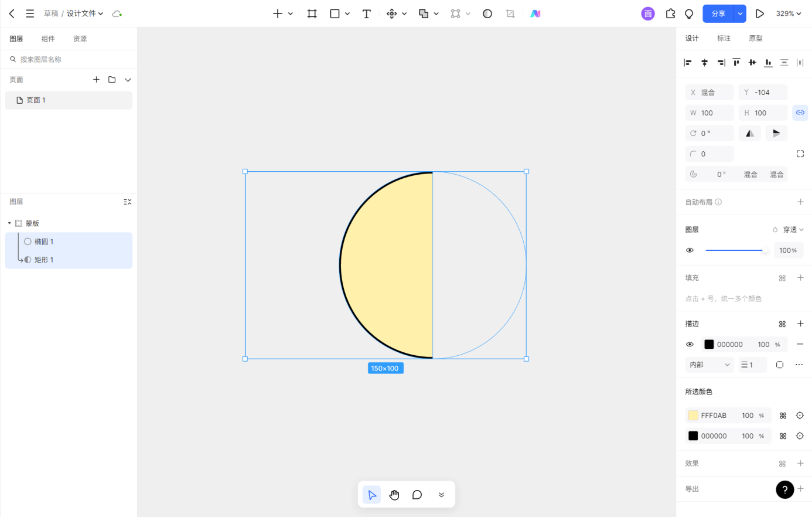
Task: Open the plugins puzzle icon
Action: point(671,13)
